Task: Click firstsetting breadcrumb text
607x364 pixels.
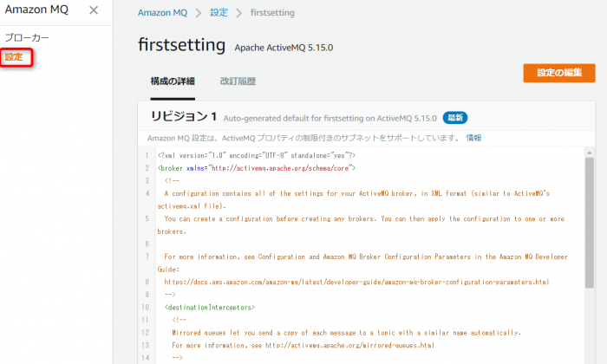Action: point(272,13)
